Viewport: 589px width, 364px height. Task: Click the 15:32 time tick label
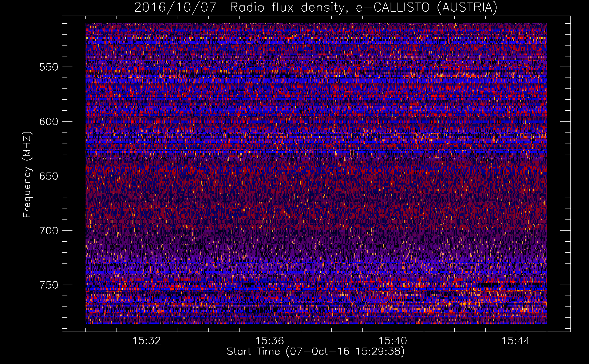click(147, 341)
